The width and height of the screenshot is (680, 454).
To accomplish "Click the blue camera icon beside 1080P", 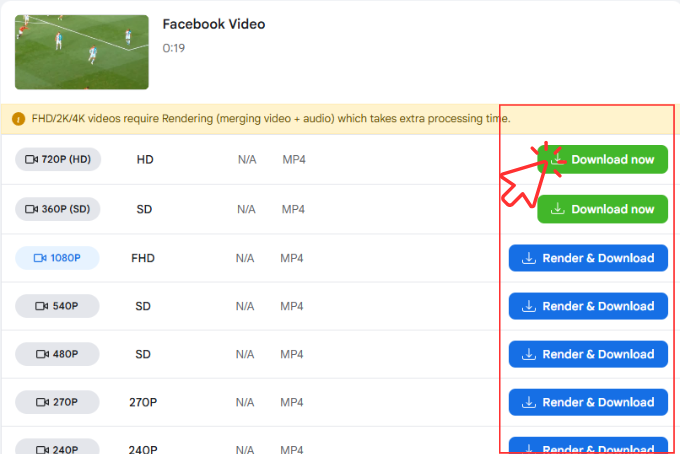I will [x=40, y=258].
